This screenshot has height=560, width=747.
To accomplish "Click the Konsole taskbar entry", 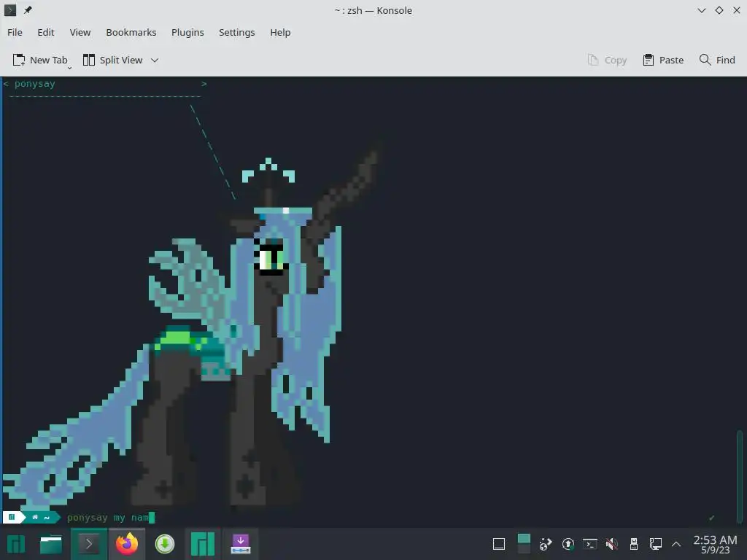I will pos(88,544).
